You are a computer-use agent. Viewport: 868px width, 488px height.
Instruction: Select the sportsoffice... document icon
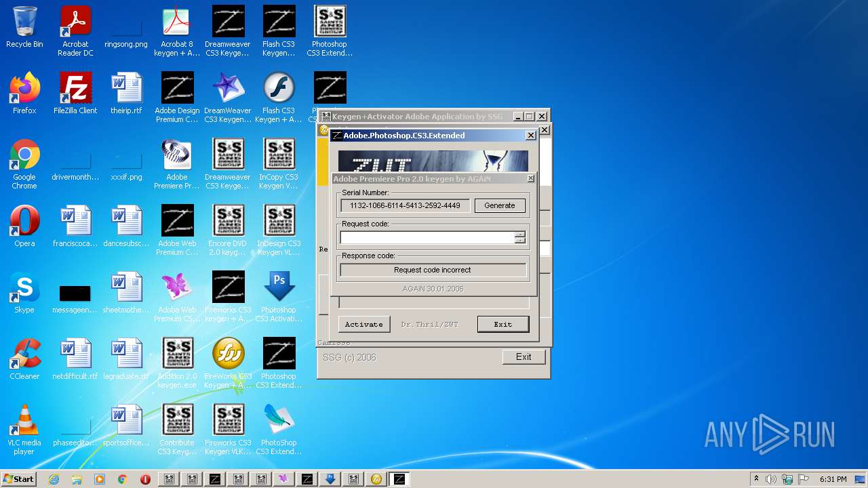click(126, 426)
